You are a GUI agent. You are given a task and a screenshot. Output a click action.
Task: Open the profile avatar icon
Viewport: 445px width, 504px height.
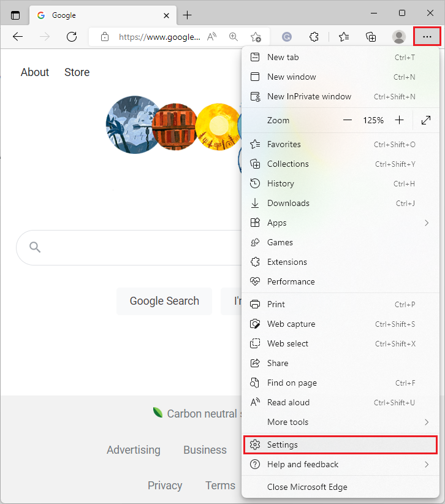(x=399, y=37)
